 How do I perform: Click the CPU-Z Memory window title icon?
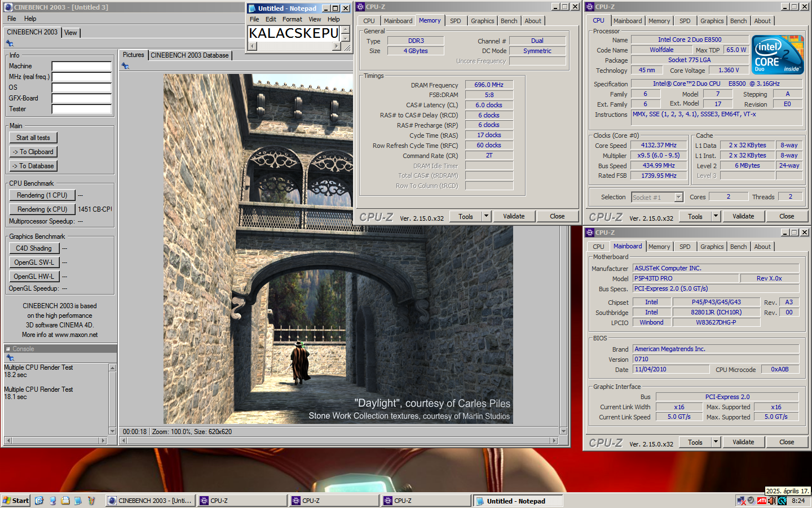pyautogui.click(x=360, y=7)
